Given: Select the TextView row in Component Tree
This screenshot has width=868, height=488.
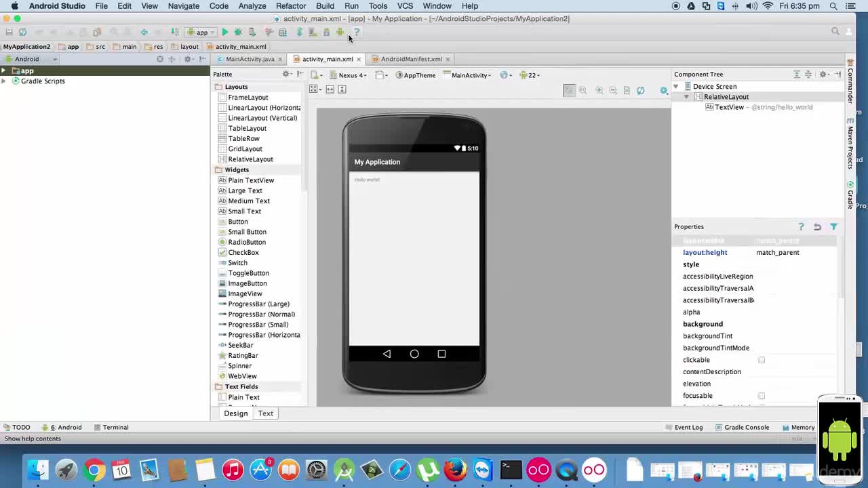Looking at the screenshot, I should coord(758,107).
